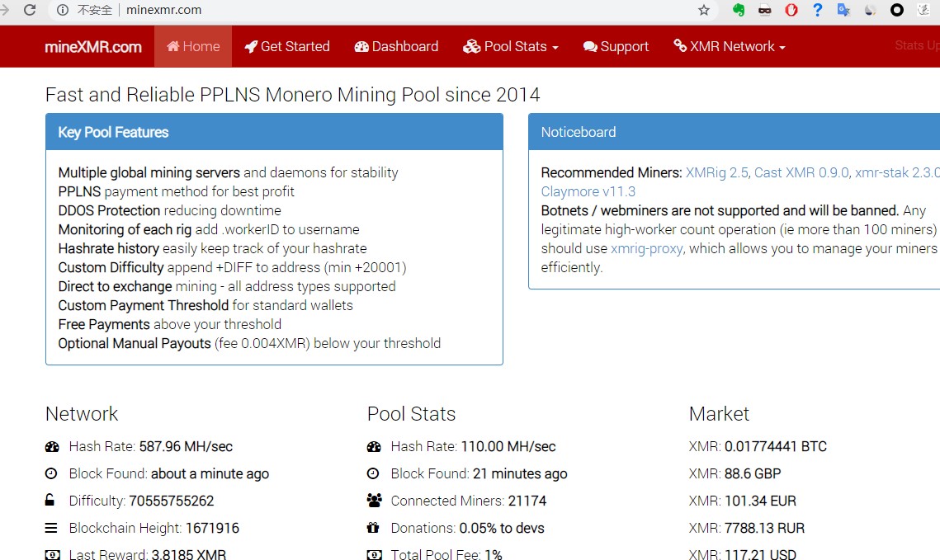Select blockchain height 1671916

tap(212, 528)
